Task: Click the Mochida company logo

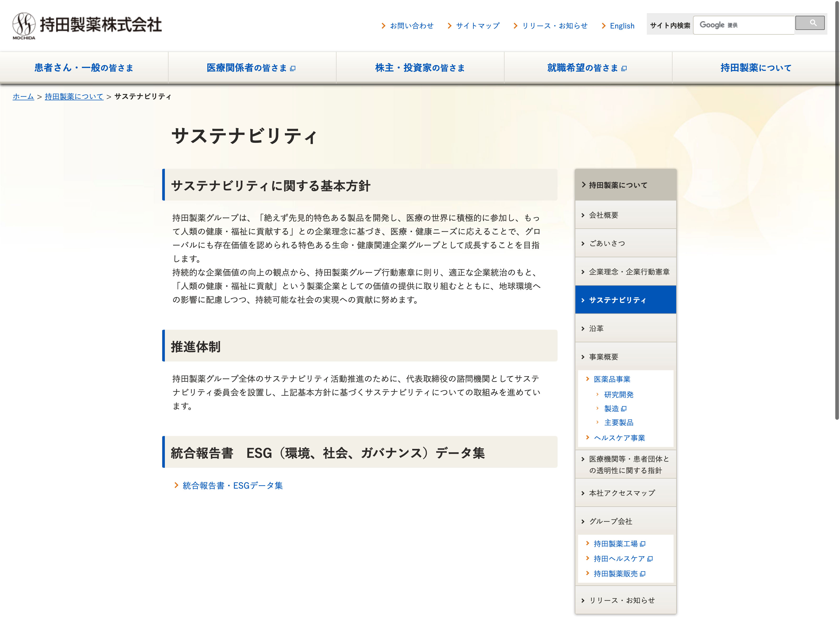Action: pyautogui.click(x=87, y=25)
